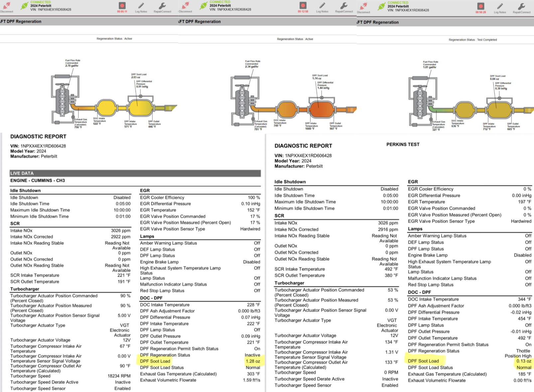Screen dimensions: 534x392
Task: Click DOC Intake Temperature value 228 °F
Action: tap(253, 305)
